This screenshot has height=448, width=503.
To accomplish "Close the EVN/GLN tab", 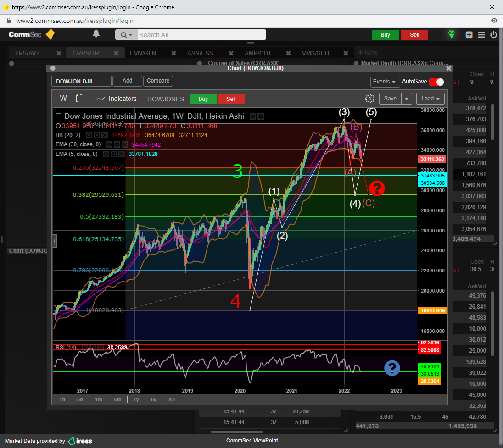I will (x=173, y=53).
